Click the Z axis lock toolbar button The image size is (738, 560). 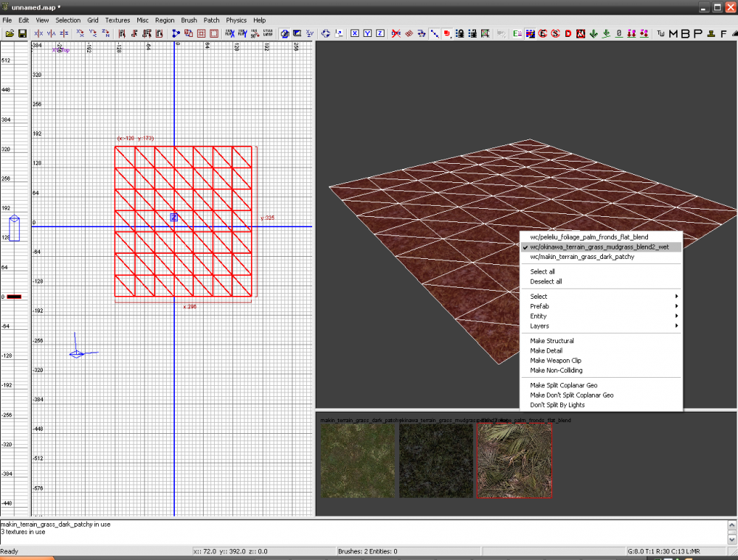(380, 33)
